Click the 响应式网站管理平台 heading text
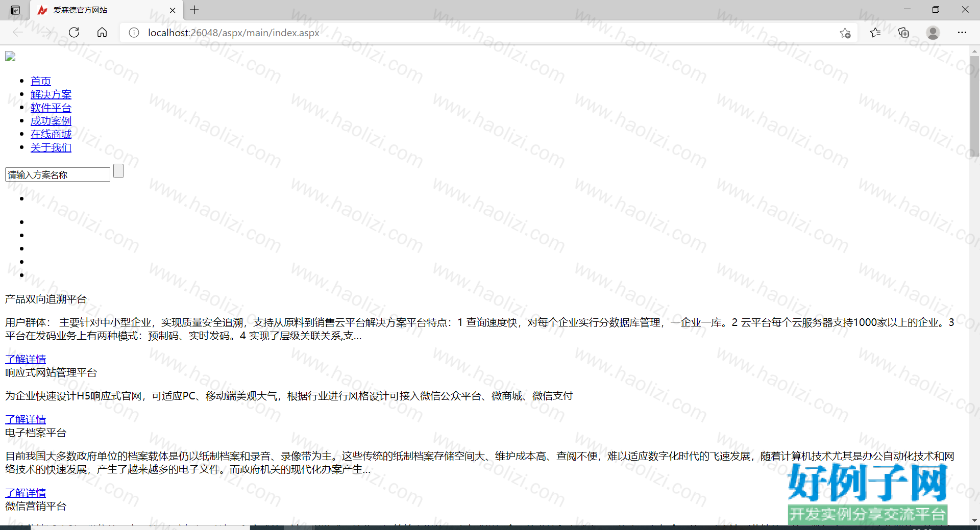Image resolution: width=980 pixels, height=530 pixels. tap(51, 373)
